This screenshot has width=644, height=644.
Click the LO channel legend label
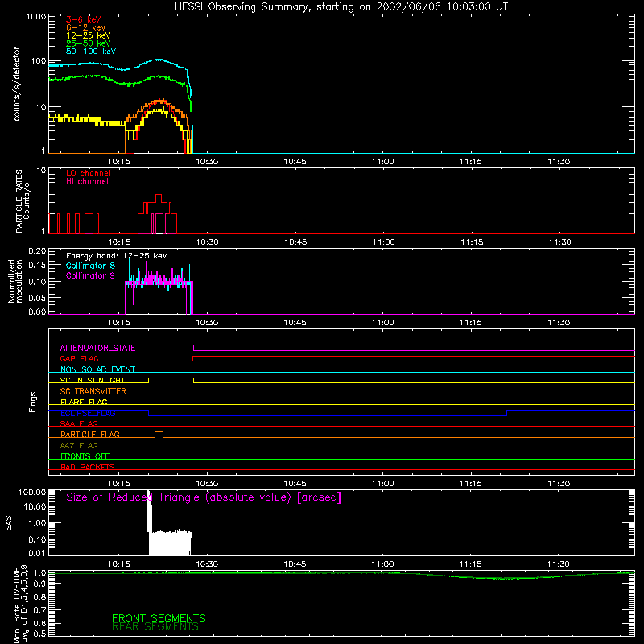click(x=89, y=173)
